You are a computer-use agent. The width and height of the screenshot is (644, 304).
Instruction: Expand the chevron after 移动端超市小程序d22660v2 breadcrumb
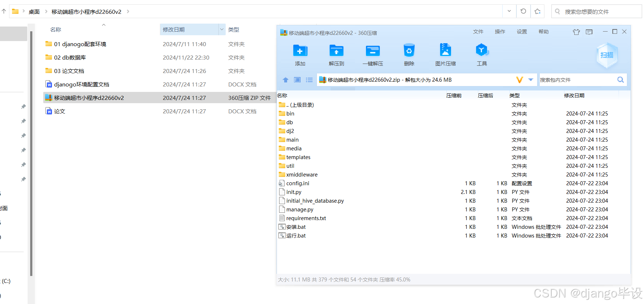[128, 12]
